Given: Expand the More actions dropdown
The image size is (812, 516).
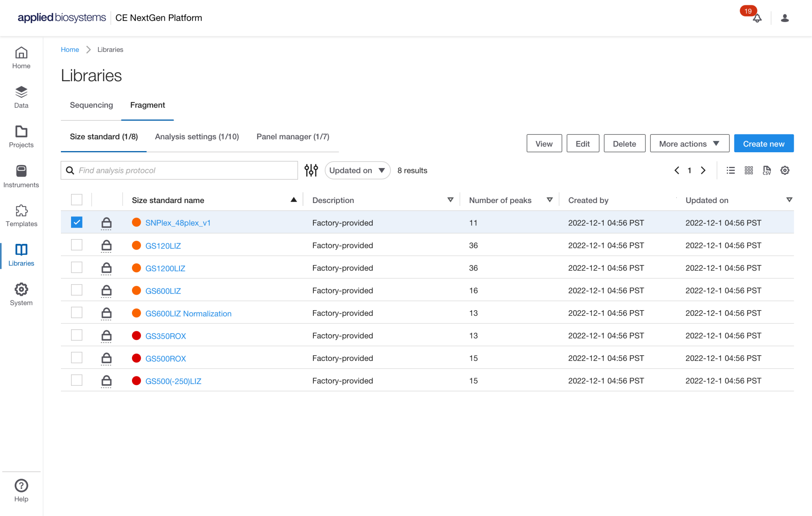Looking at the screenshot, I should tap(689, 144).
